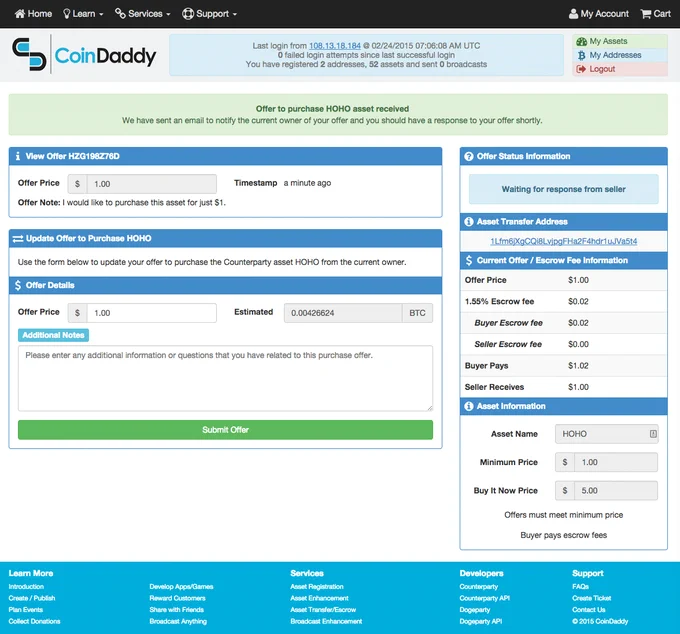
Task: Go to Home in the navbar
Action: (33, 14)
